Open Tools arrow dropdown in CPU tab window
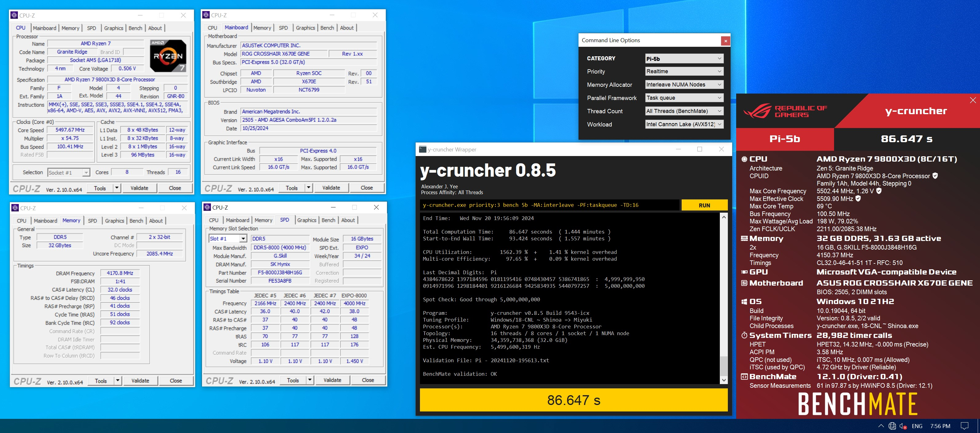 point(117,188)
